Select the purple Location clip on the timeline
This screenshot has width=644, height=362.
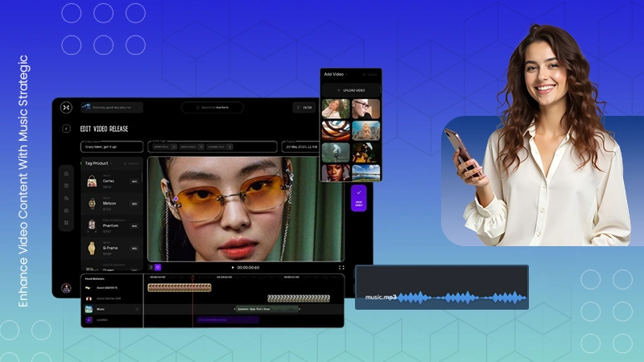tap(228, 319)
